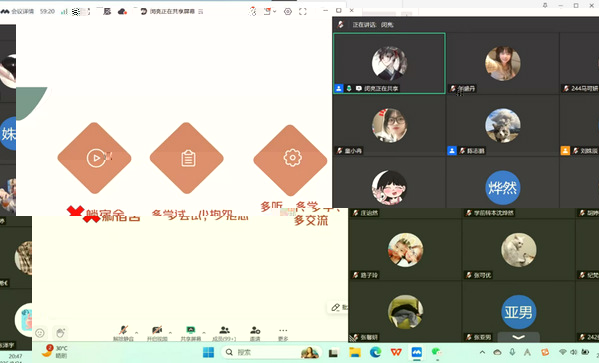Open the 成员 members panel
This screenshot has height=363, width=599.
coord(224,333)
